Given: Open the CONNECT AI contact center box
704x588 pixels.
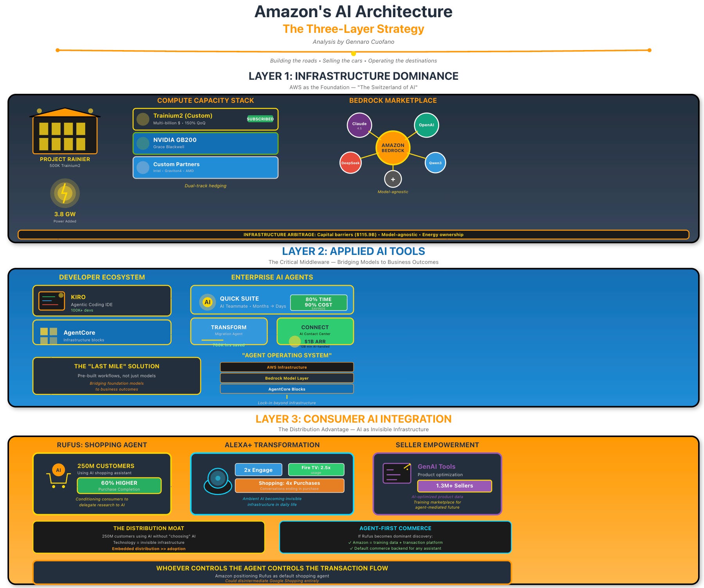Looking at the screenshot, I should click(315, 331).
